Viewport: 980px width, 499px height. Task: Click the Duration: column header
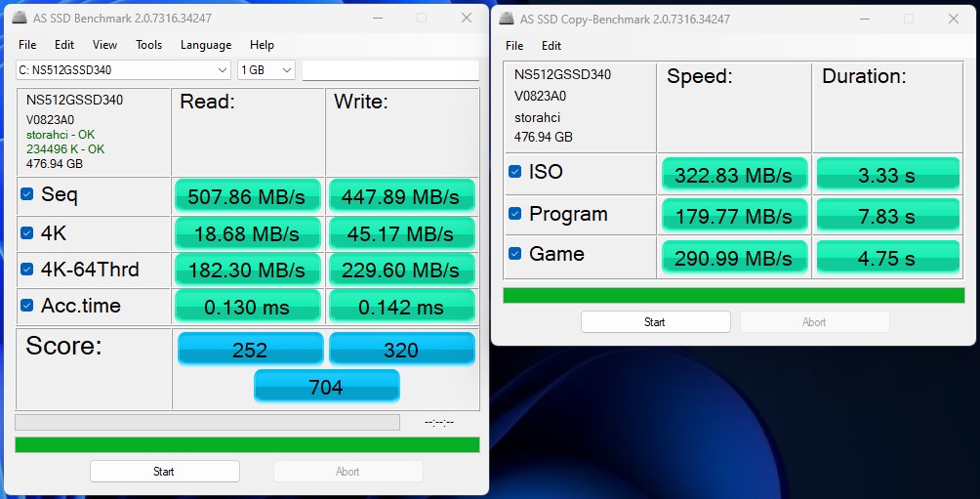click(864, 76)
